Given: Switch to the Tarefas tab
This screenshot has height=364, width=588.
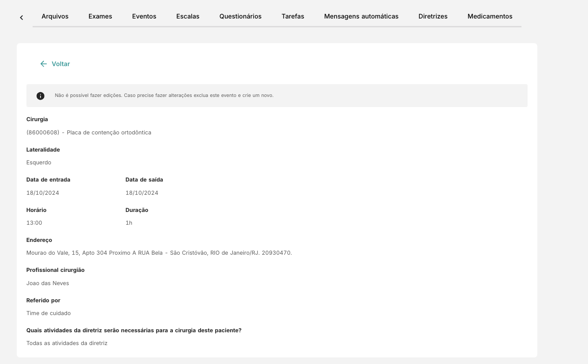Looking at the screenshot, I should click(293, 16).
